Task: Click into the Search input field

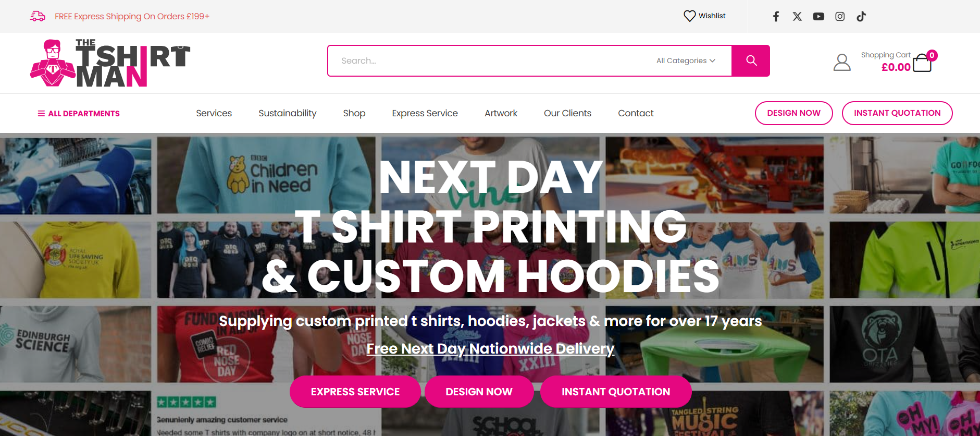Action: [x=490, y=60]
